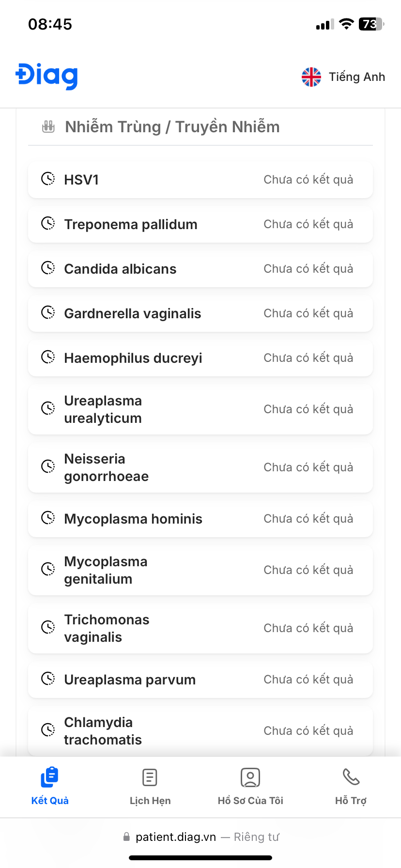This screenshot has height=868, width=401.
Task: Tap the Neisseria gonorrhoeae clock icon
Action: click(48, 467)
